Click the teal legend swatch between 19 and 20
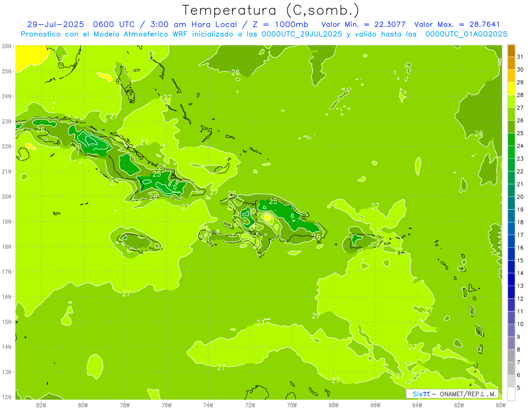The height and width of the screenshot is (411, 532). tap(512, 203)
